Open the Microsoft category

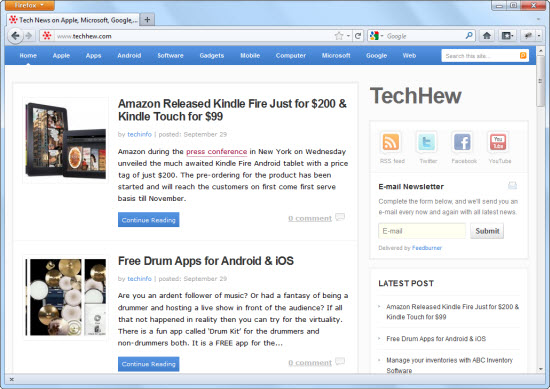point(336,55)
